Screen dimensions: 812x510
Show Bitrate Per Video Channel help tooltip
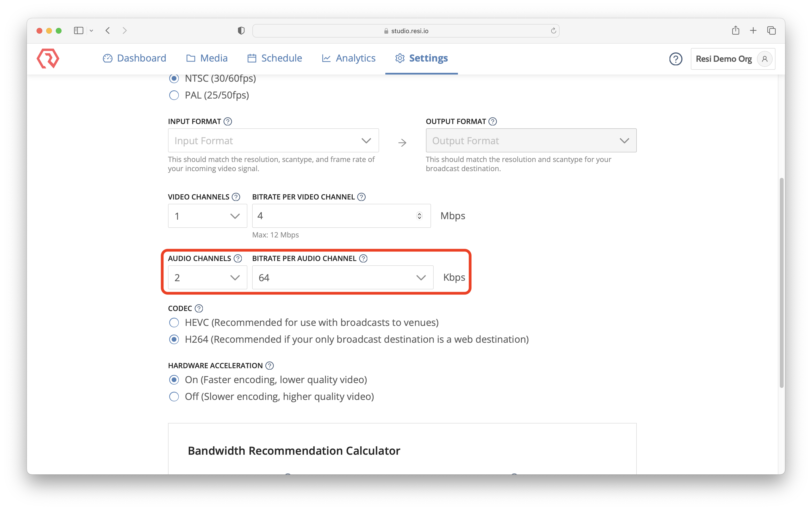tap(362, 197)
